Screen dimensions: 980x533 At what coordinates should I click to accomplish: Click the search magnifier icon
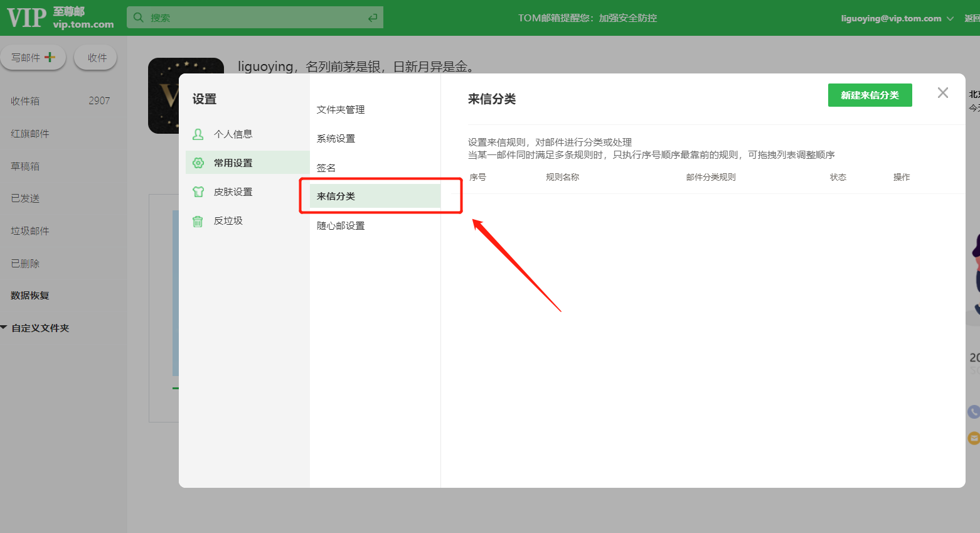pos(138,17)
